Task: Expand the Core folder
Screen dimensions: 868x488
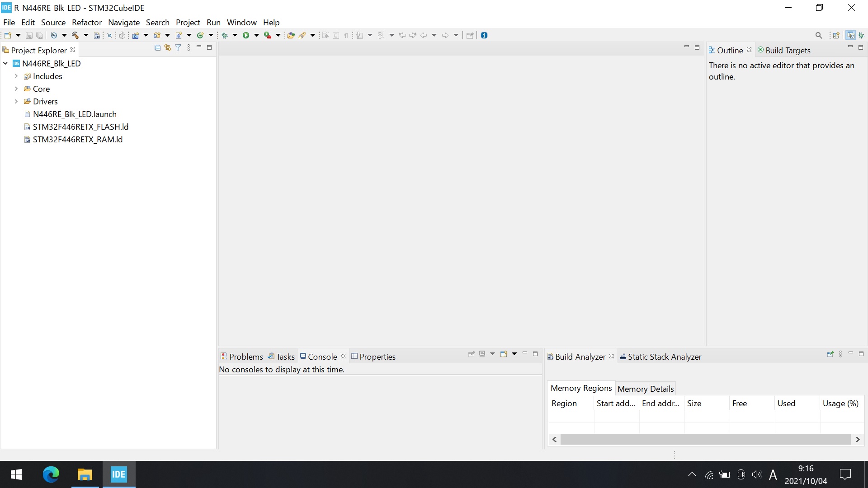Action: (x=16, y=89)
